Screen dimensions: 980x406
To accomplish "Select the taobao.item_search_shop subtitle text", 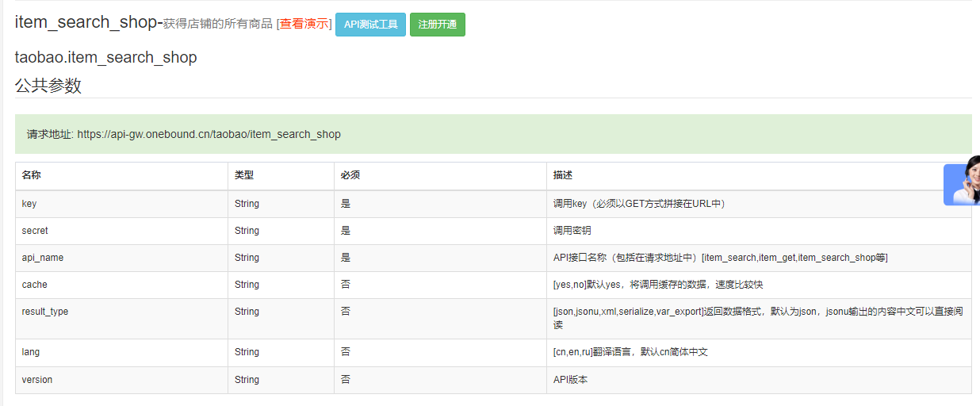I will click(x=105, y=57).
